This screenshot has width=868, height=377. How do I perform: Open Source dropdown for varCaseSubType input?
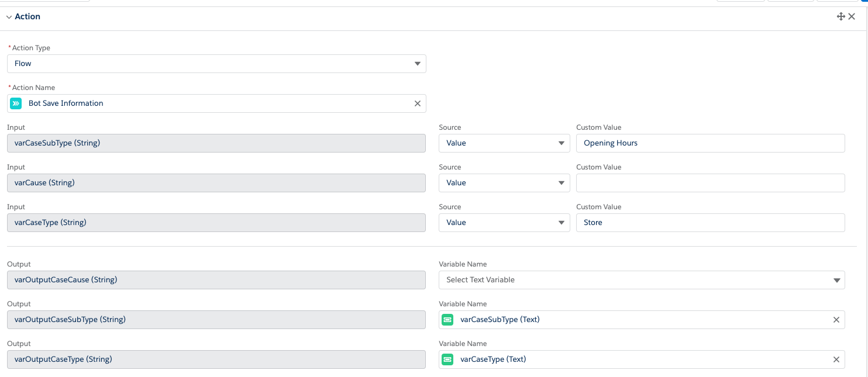click(x=504, y=143)
